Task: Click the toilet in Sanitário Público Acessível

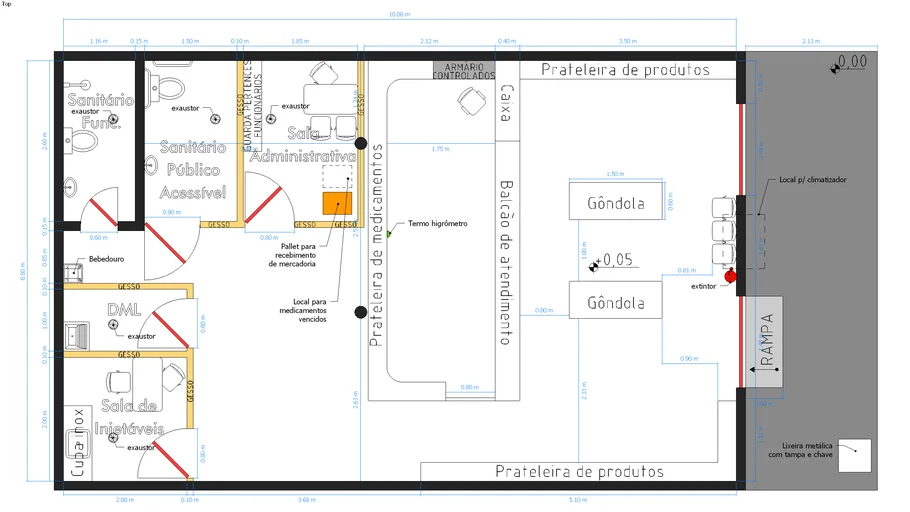Action: coord(165,88)
